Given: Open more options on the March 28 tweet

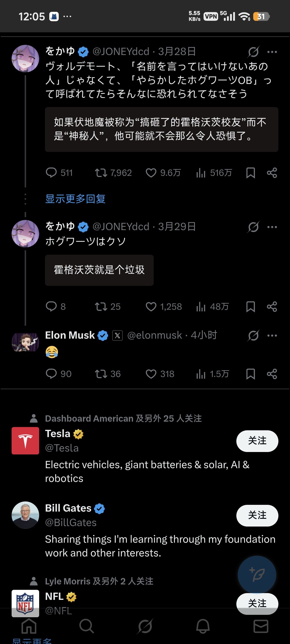Looking at the screenshot, I should 272,52.
